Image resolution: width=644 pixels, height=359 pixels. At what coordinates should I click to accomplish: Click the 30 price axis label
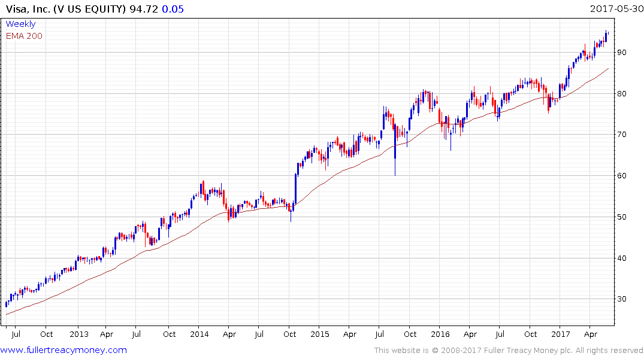pos(622,299)
